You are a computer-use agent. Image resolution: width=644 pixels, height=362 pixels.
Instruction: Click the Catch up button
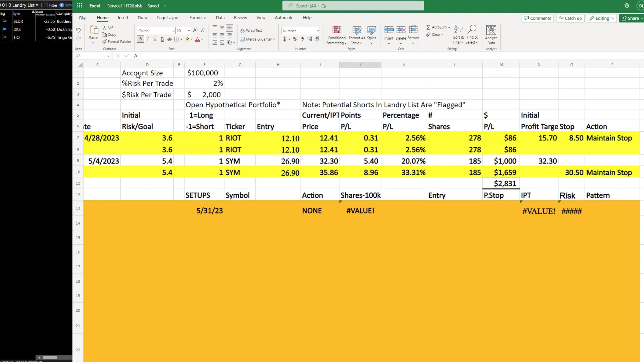click(570, 18)
